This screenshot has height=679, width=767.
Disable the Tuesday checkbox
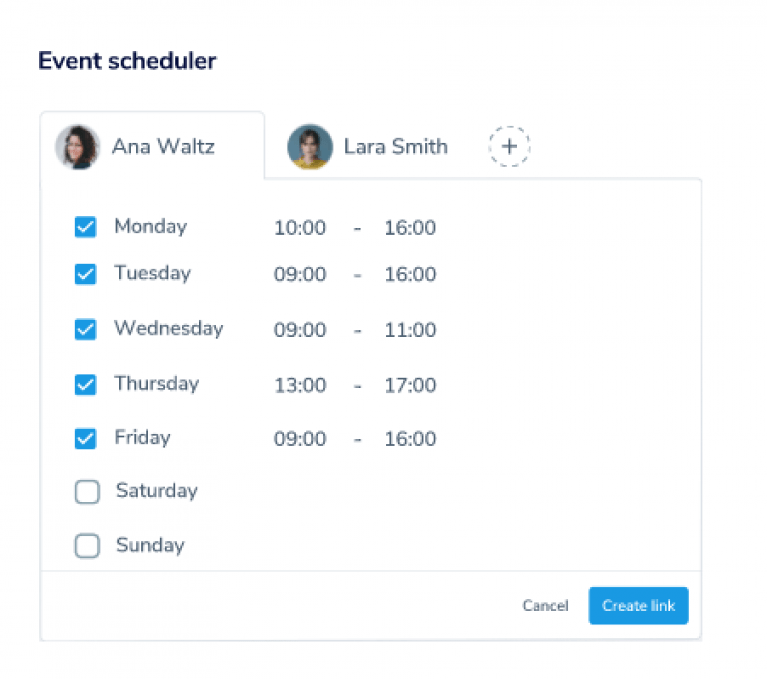click(86, 274)
